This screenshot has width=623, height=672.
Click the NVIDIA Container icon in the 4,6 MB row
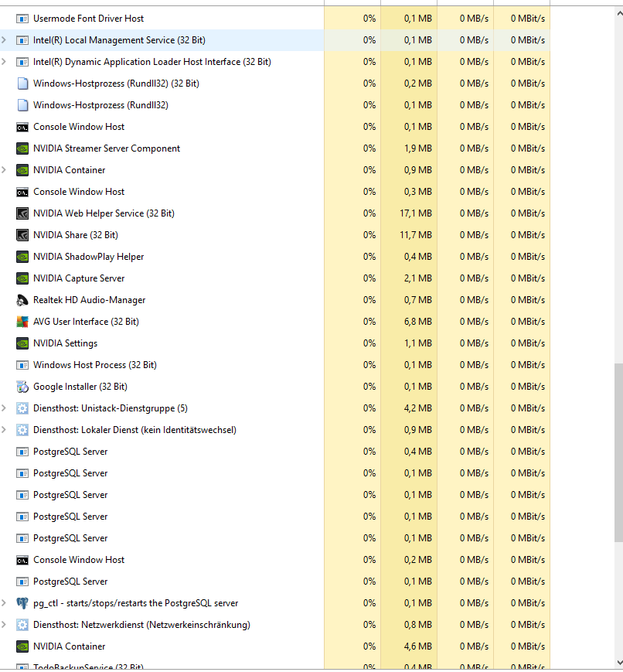tap(22, 646)
